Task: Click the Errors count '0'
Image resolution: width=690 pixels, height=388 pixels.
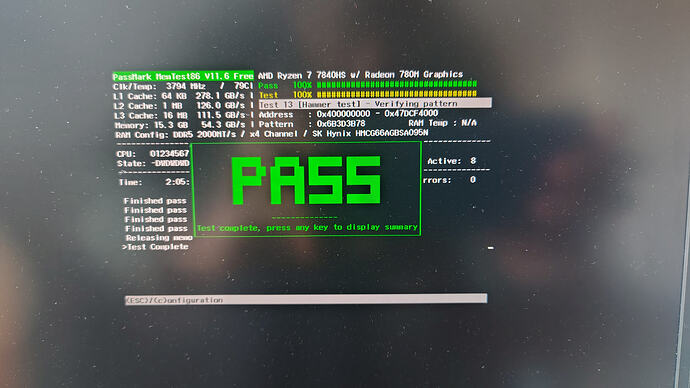Action: coord(473,179)
